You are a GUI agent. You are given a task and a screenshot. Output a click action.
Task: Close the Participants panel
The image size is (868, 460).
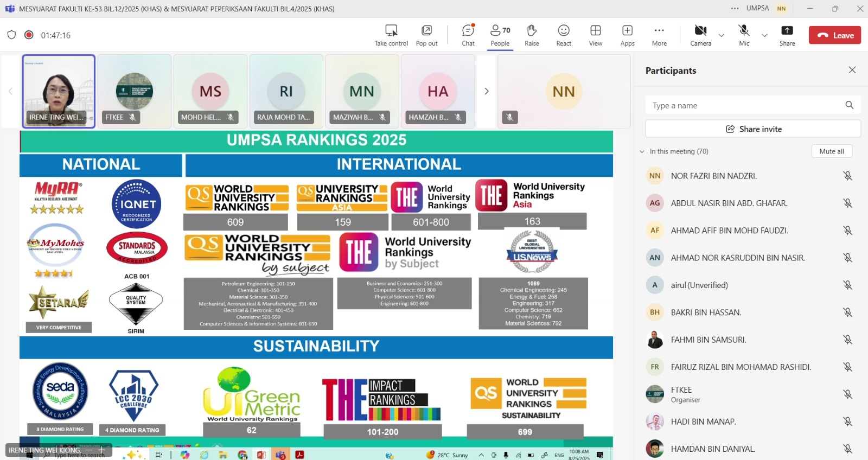[x=852, y=70]
